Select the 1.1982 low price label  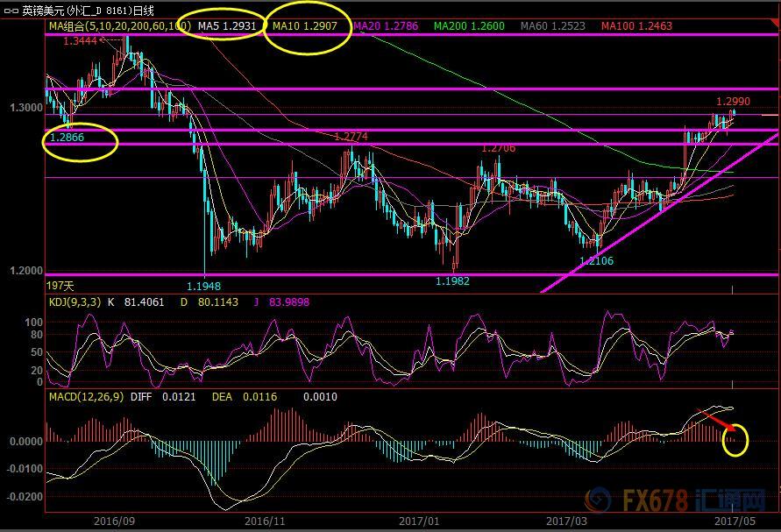(x=452, y=281)
